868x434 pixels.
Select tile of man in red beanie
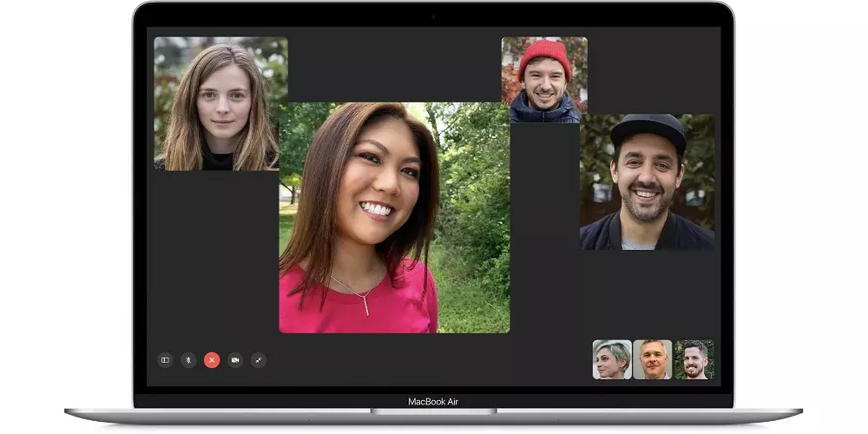(x=545, y=80)
